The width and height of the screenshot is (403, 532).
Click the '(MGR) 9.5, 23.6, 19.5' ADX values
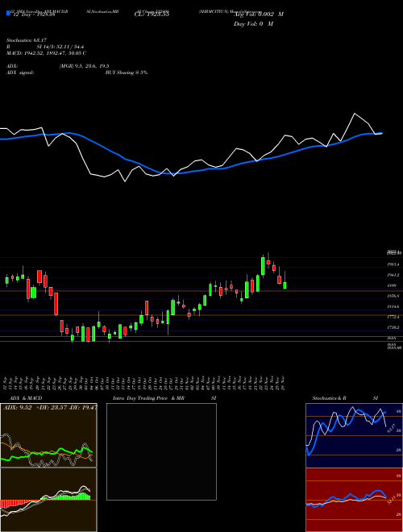pyautogui.click(x=84, y=66)
